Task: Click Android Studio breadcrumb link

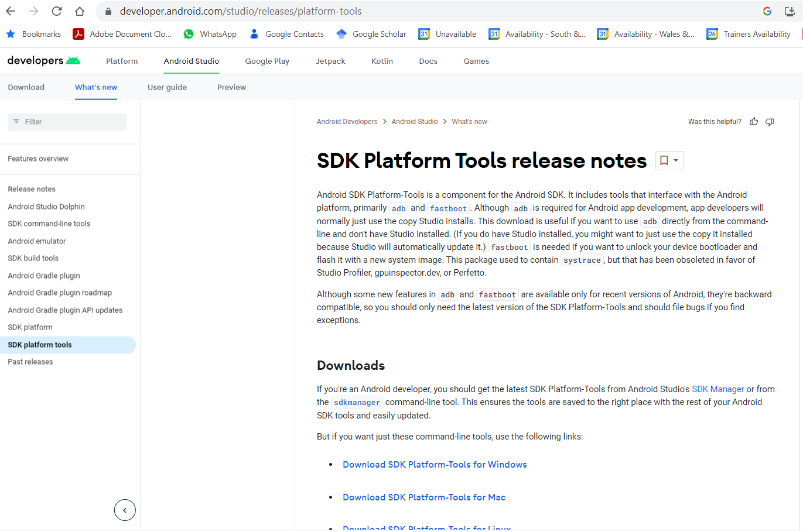Action: tap(415, 122)
